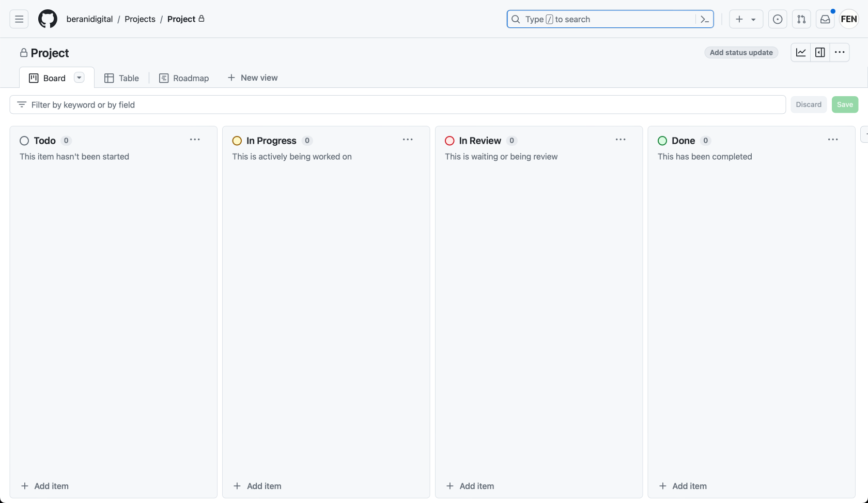Click the Projects breadcrumb link
This screenshot has height=503, width=868.
point(140,19)
